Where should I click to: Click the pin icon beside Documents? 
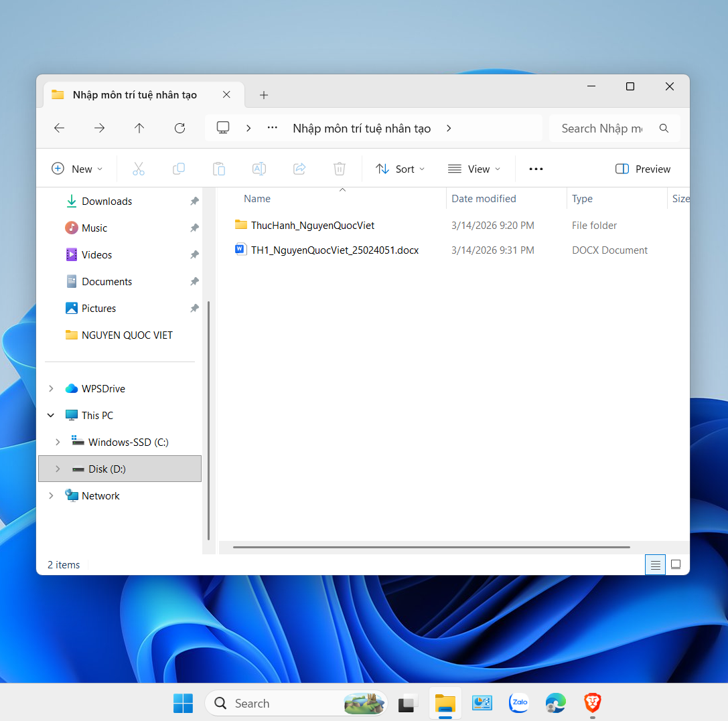194,282
